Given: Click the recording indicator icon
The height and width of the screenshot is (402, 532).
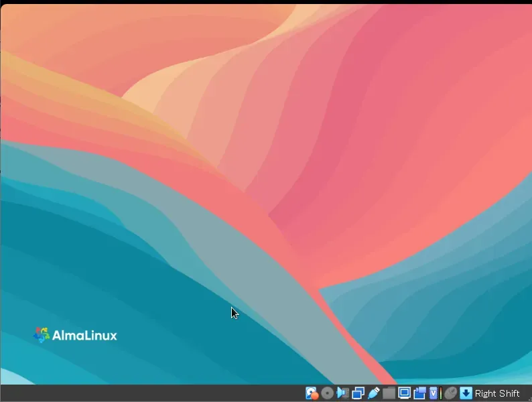Looking at the screenshot, I should [x=420, y=393].
